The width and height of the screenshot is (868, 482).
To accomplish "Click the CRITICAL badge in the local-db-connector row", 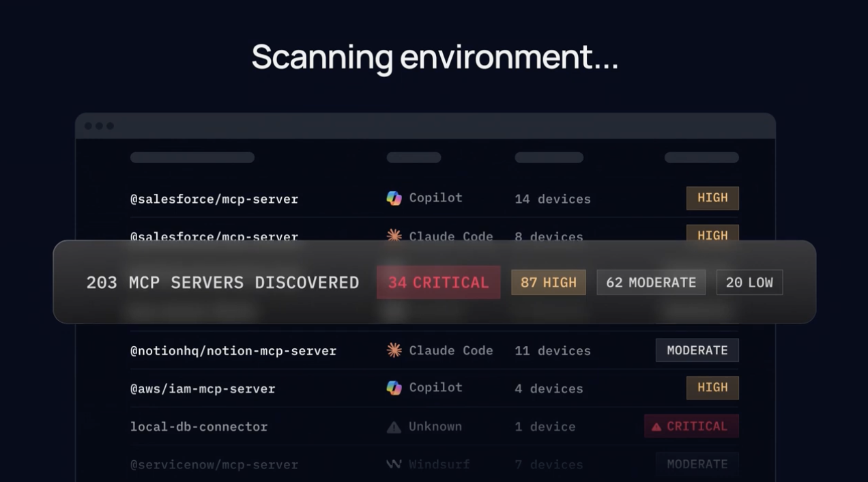I will click(x=691, y=426).
